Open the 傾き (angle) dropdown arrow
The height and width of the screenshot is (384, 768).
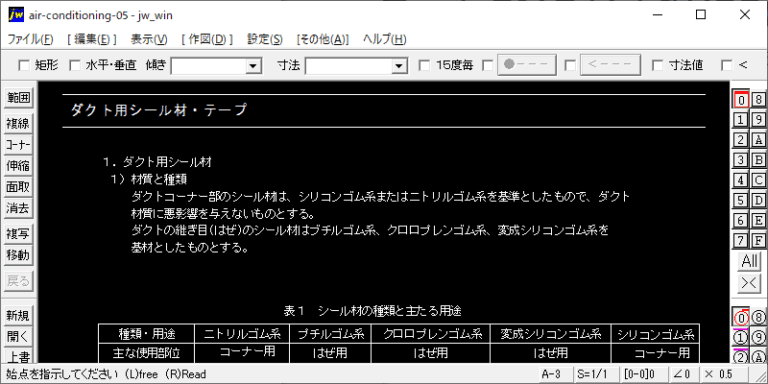(x=253, y=66)
